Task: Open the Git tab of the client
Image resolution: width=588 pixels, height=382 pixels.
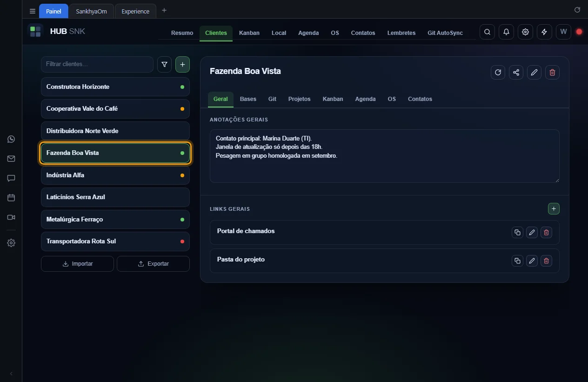Action: [x=272, y=99]
